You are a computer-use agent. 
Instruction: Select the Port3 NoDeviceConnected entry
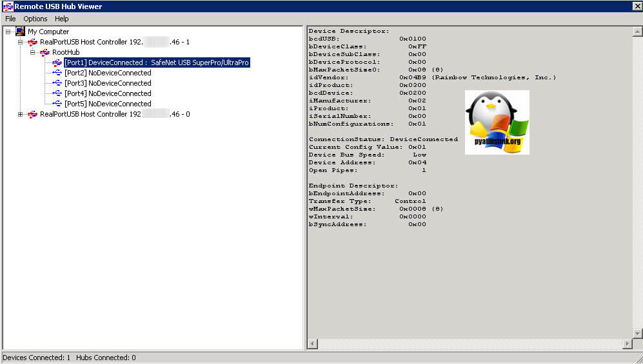pos(107,83)
